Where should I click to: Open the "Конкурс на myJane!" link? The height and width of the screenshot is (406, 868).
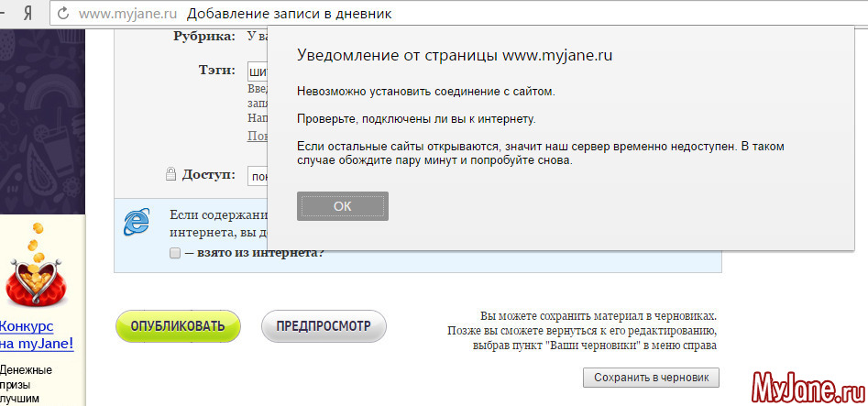click(35, 335)
